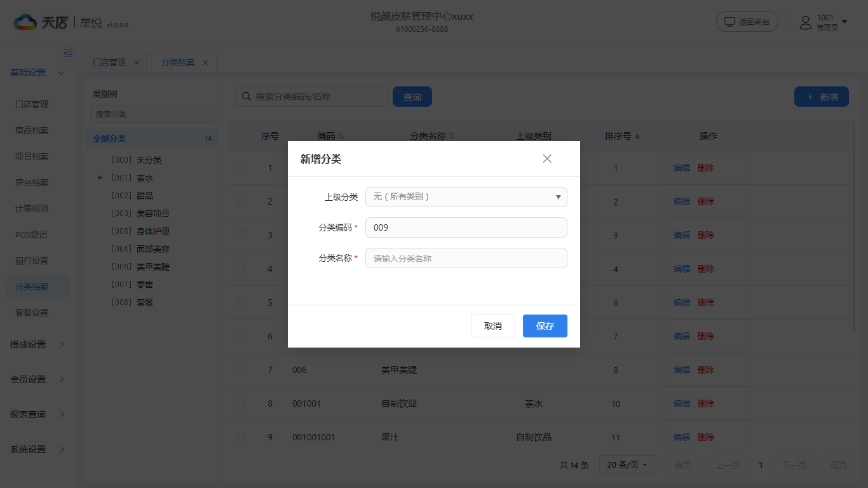Viewport: 868px width, 488px height.
Task: Click the 尾页 pagination button
Action: click(839, 465)
